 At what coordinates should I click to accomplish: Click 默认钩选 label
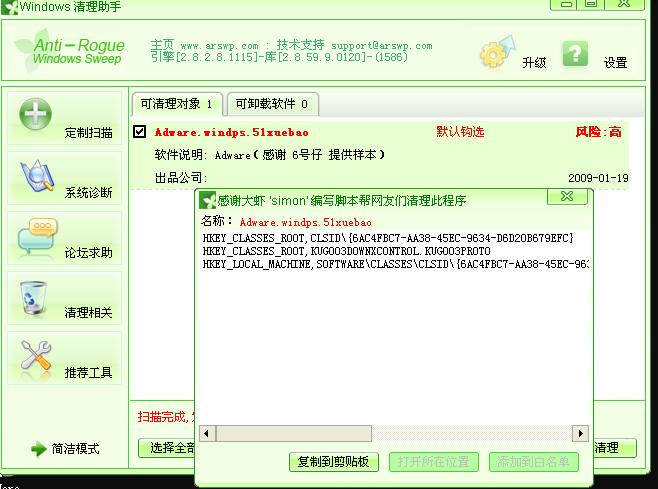pos(460,132)
